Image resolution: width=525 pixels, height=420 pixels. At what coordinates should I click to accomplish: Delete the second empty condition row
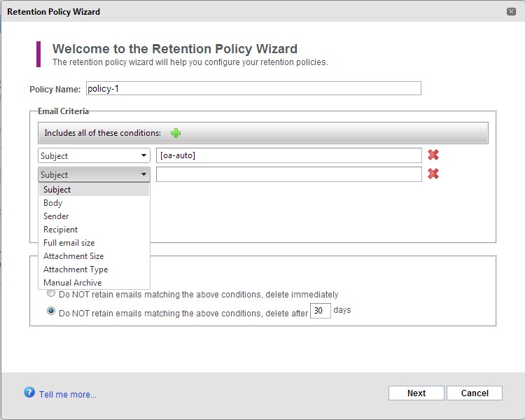433,174
